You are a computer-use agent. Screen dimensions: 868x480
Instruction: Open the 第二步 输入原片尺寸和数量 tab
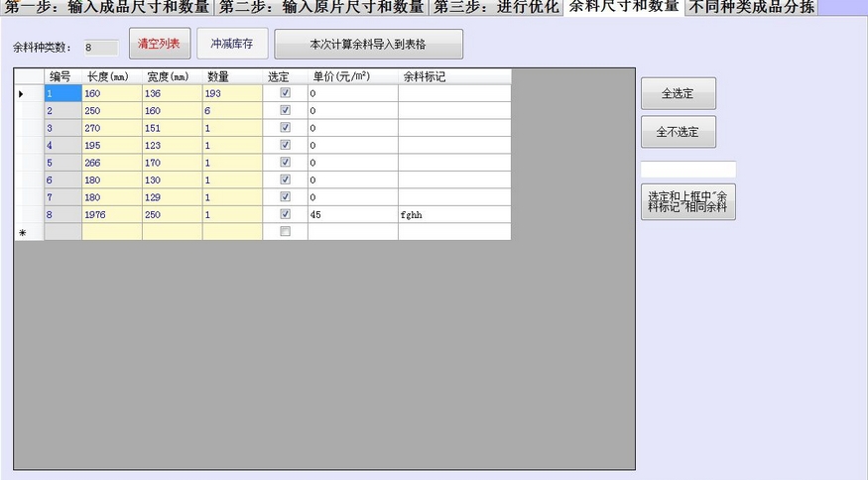[x=321, y=7]
